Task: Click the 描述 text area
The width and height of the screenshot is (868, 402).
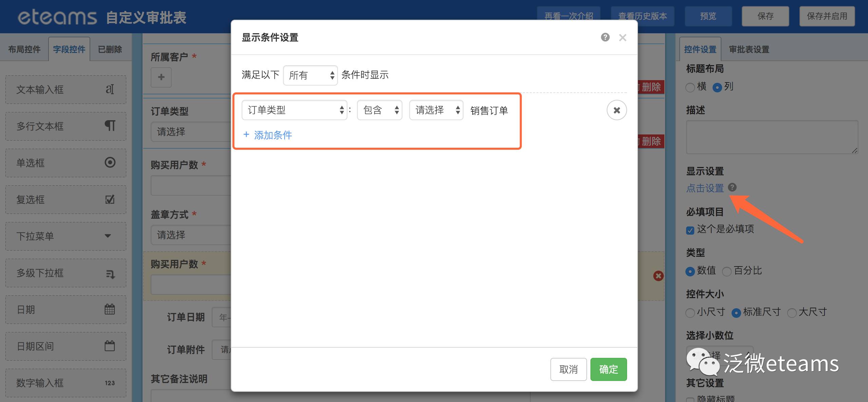Action: 772,137
